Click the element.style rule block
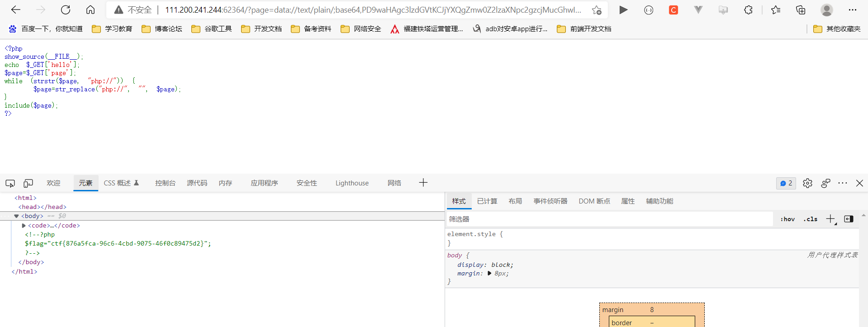The width and height of the screenshot is (868, 327). tap(652, 239)
